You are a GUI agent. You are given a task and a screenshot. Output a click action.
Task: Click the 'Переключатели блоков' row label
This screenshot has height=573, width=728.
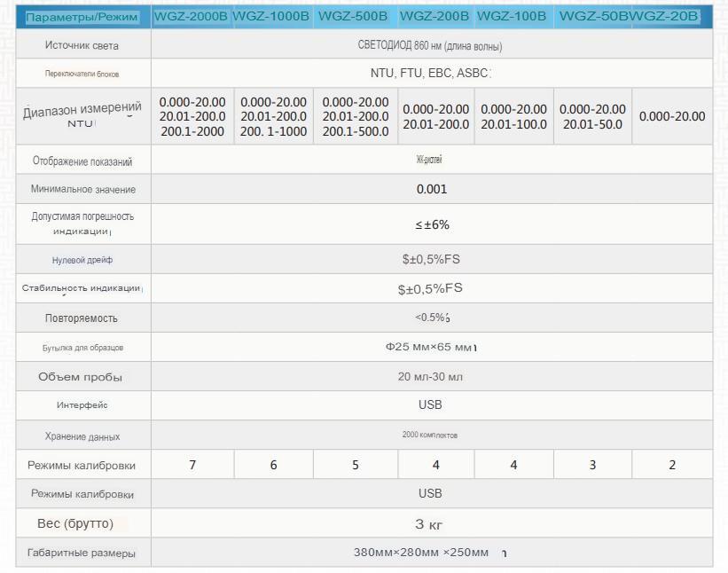point(82,74)
